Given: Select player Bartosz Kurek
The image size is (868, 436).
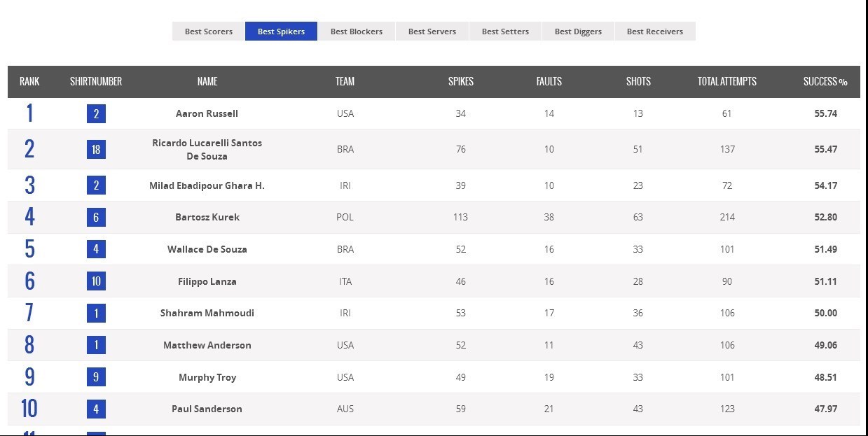Looking at the screenshot, I should 207,217.
